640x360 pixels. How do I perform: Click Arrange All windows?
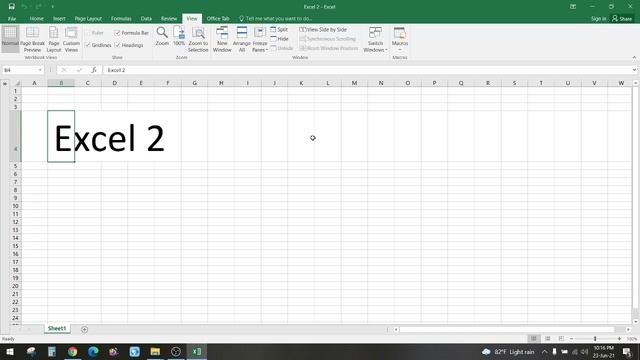(x=242, y=39)
